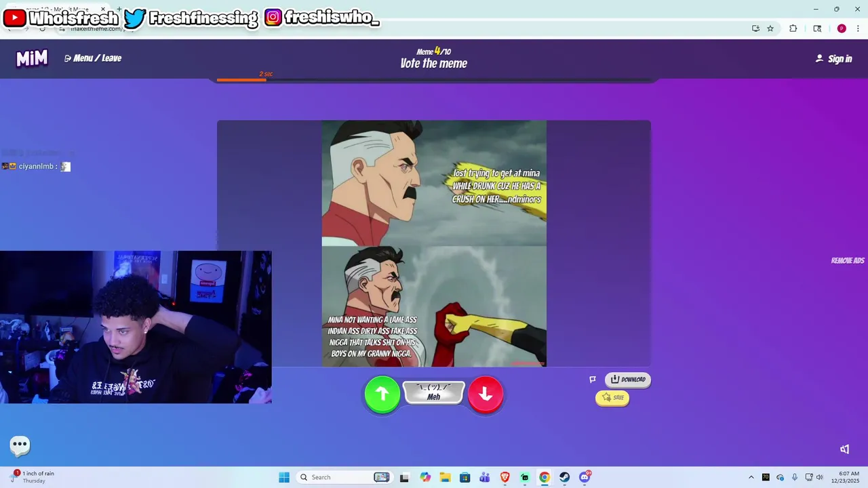Open the Chrome profile avatar P

[x=842, y=28]
